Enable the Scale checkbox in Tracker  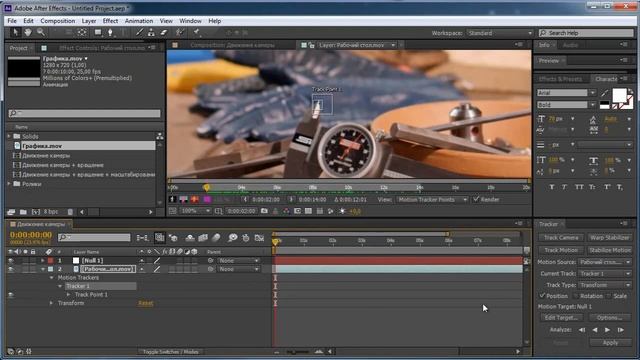[x=609, y=296]
